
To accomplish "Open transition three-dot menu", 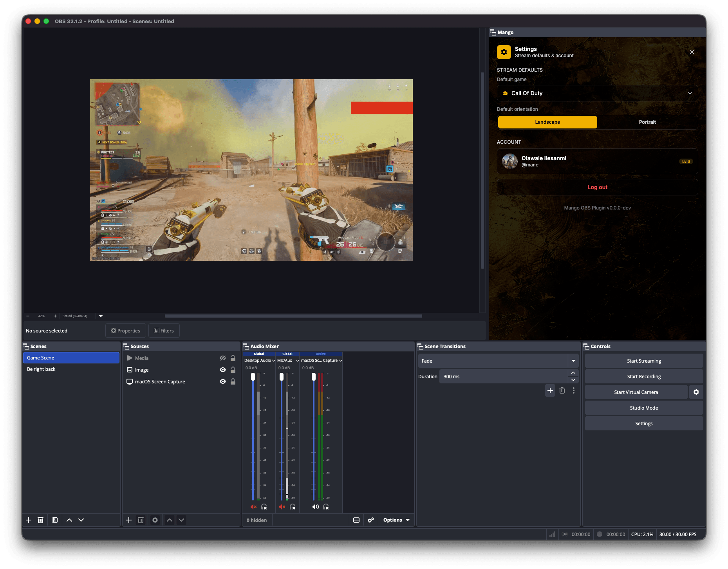I will 574,390.
